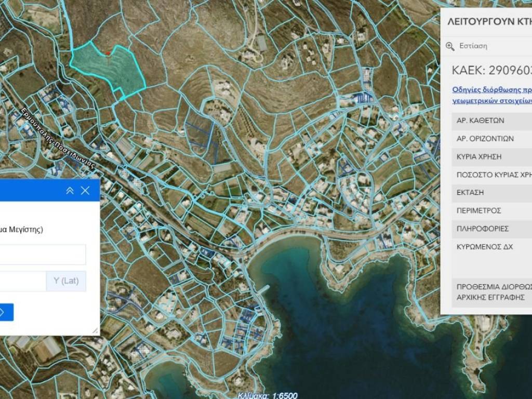Click the ΚΑΕΚ parcel number heading
The height and width of the screenshot is (399, 532).
(491, 71)
